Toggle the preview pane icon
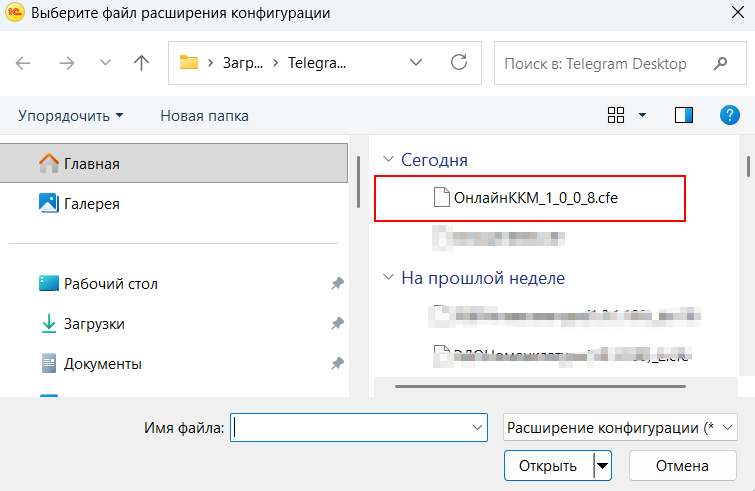The image size is (755, 491). pos(684,116)
